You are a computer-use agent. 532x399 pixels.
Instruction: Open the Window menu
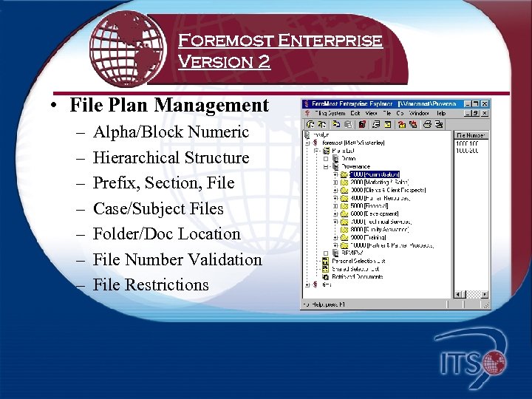tap(419, 113)
